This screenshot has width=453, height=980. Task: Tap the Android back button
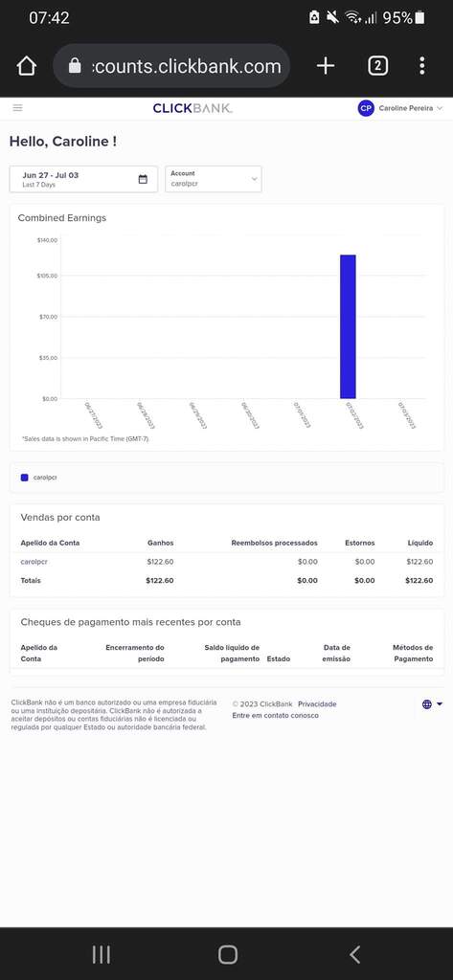pyautogui.click(x=354, y=954)
